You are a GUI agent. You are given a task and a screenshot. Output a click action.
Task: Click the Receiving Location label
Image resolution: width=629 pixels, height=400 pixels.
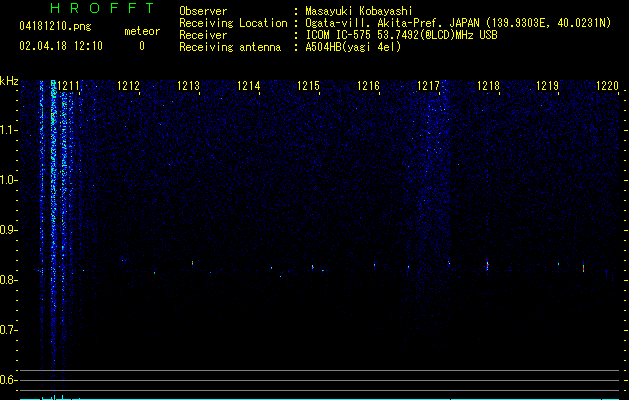click(x=233, y=23)
